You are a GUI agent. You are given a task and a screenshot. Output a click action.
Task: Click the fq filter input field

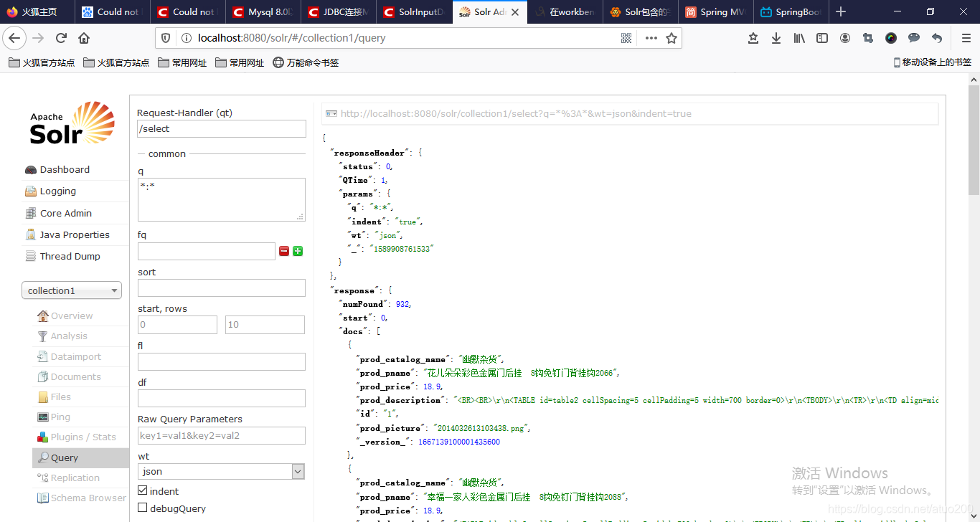(x=207, y=251)
